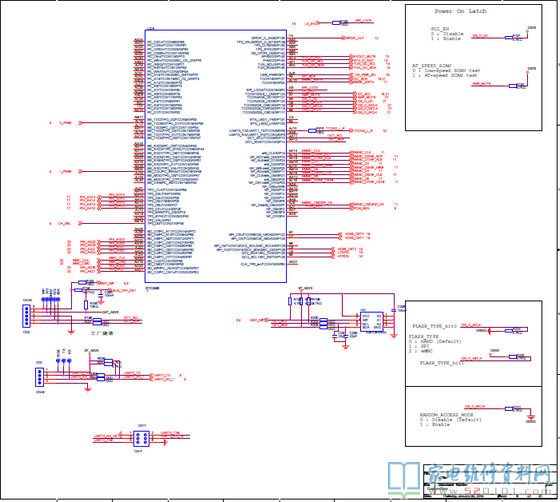Select the five-pin connector symbol at lower left
560x502 pixels.
point(26,316)
